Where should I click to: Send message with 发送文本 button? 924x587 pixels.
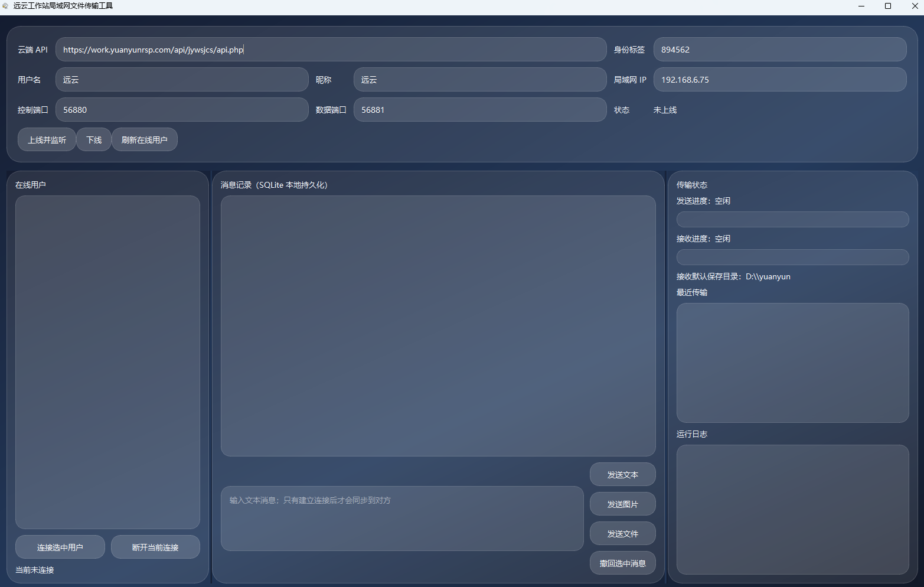click(622, 475)
